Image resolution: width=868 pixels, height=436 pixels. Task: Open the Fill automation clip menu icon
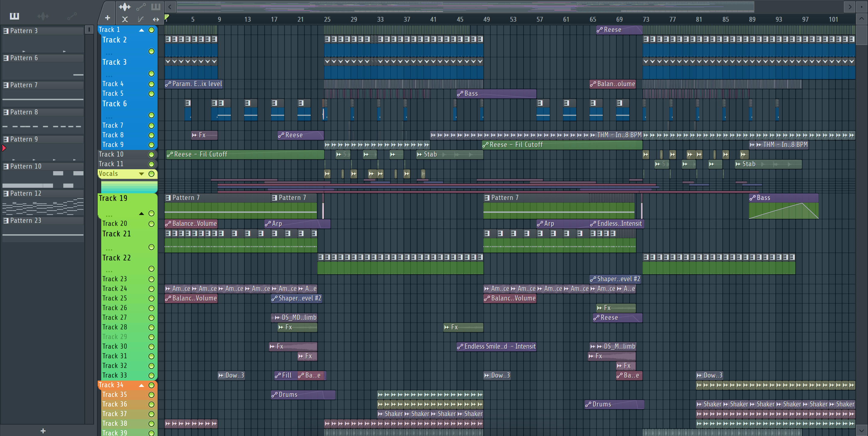tap(278, 375)
